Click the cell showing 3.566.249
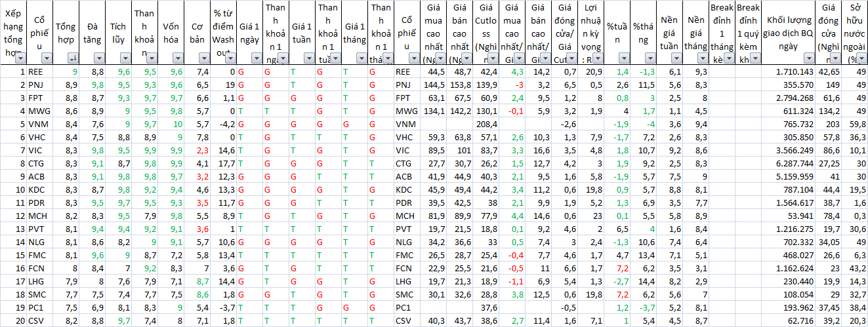The image size is (868, 327). click(x=788, y=150)
